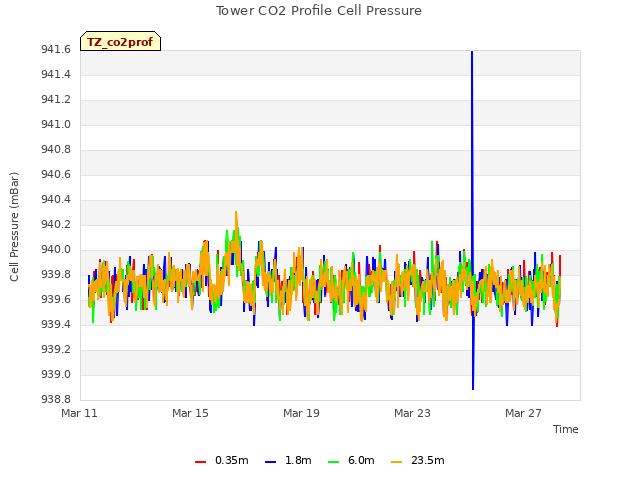Click the TZ_co2prof label tag

(120, 41)
